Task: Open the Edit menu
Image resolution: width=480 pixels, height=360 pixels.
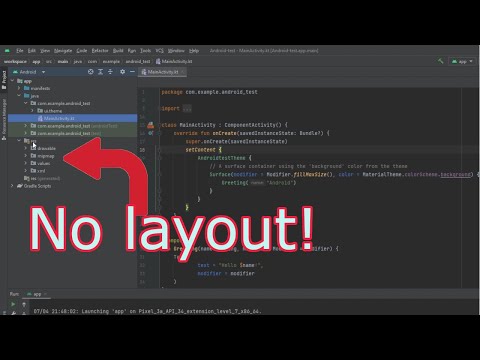Action: [x=32, y=51]
